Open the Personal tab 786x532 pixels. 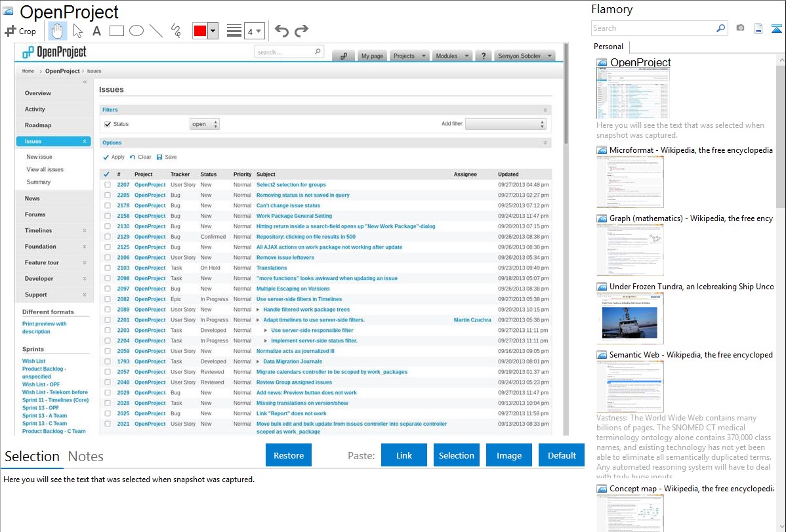[x=608, y=47]
